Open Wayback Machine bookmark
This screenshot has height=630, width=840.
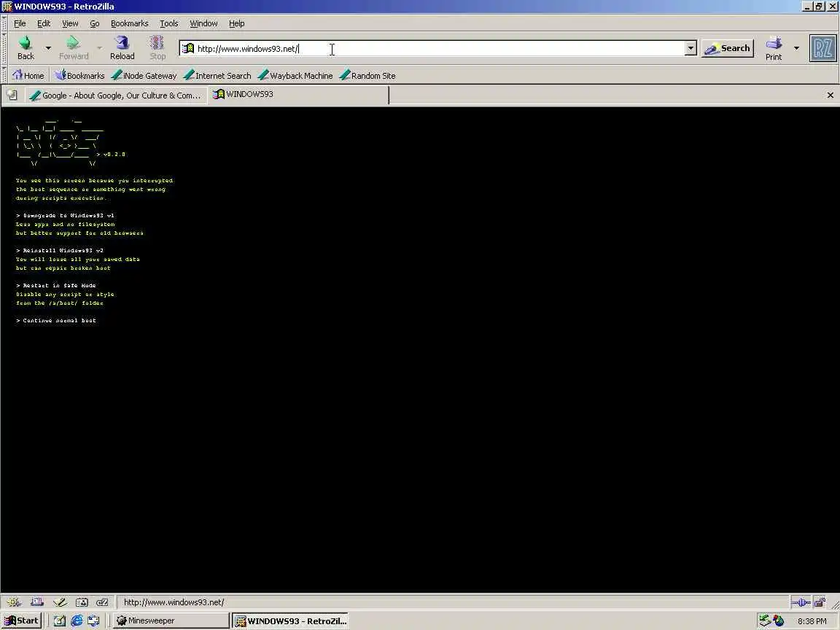coord(295,76)
